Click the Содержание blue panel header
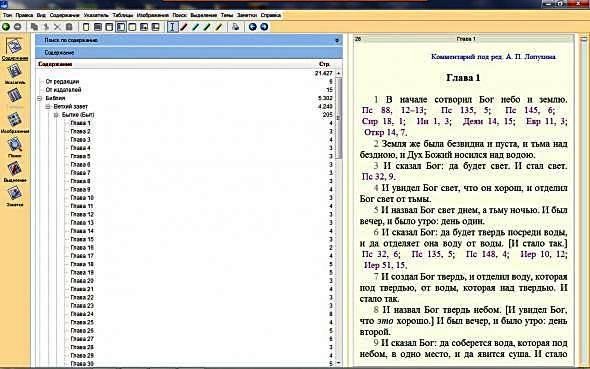Screen dimensions: 590x369 (x=189, y=53)
